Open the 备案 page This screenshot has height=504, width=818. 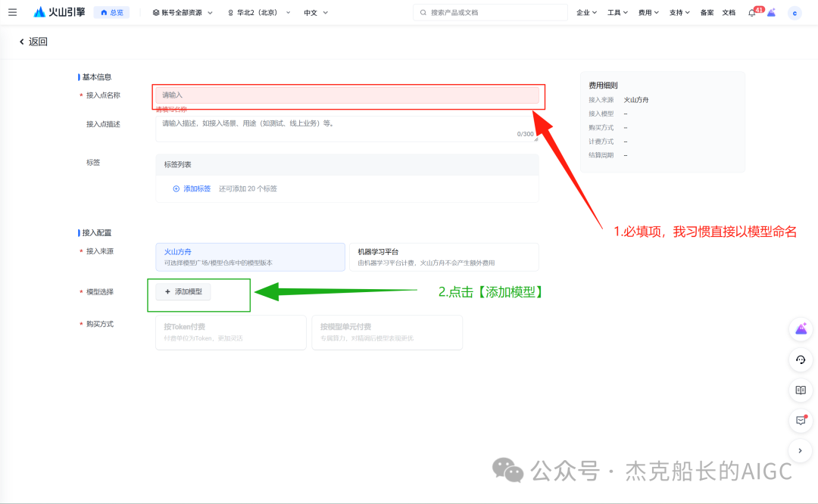click(707, 13)
